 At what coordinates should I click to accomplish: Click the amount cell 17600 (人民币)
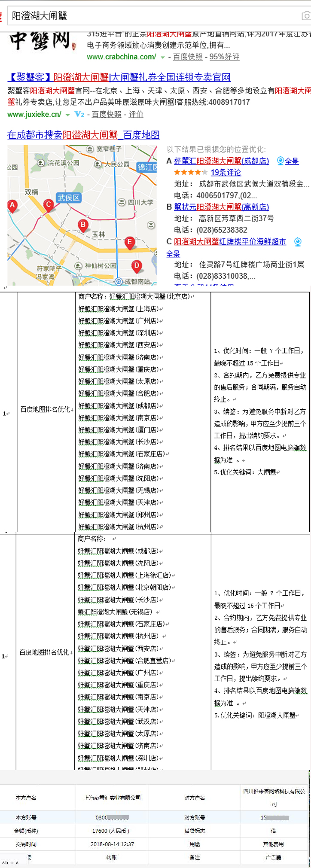(x=112, y=831)
